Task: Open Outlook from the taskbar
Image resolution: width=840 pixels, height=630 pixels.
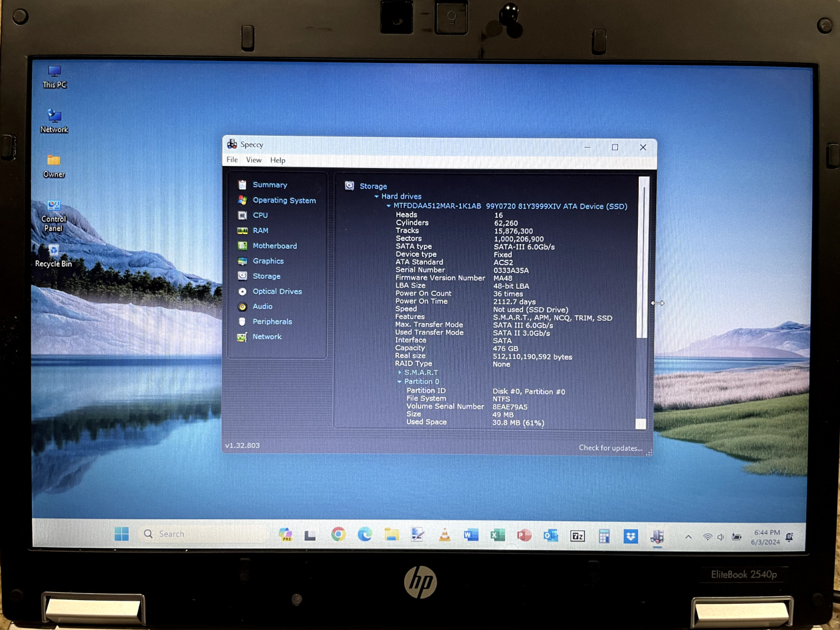Action: (x=551, y=535)
